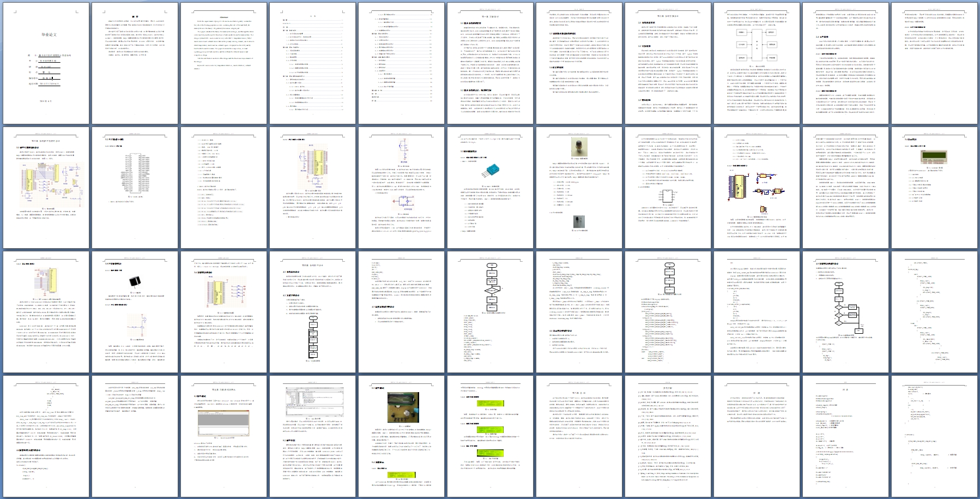
Task: Select the second table of contents page
Action: click(401, 63)
